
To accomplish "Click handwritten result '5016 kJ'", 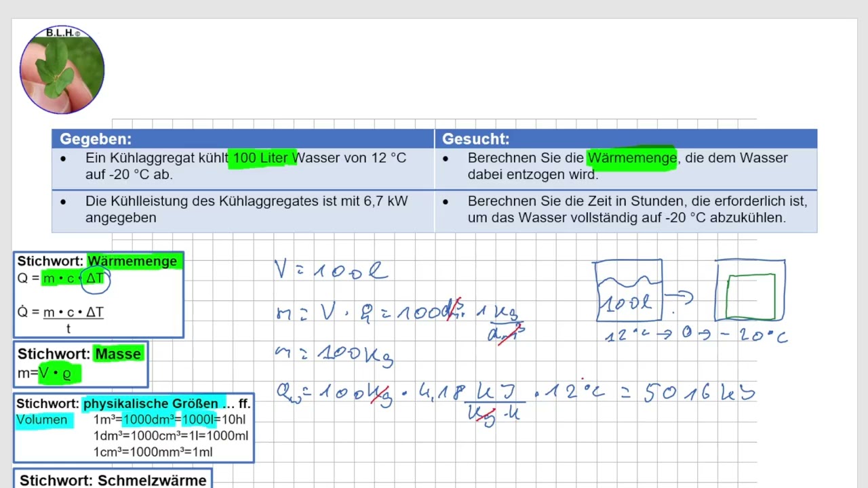I will 699,392.
